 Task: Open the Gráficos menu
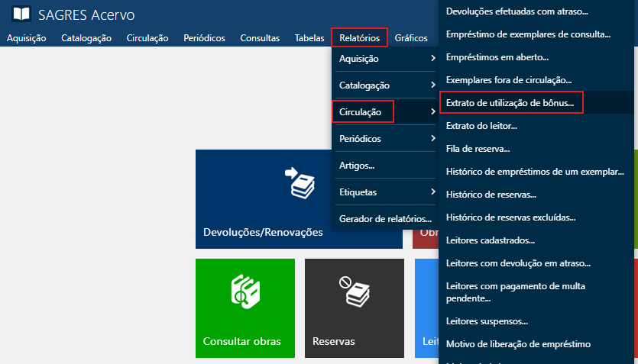click(x=411, y=37)
